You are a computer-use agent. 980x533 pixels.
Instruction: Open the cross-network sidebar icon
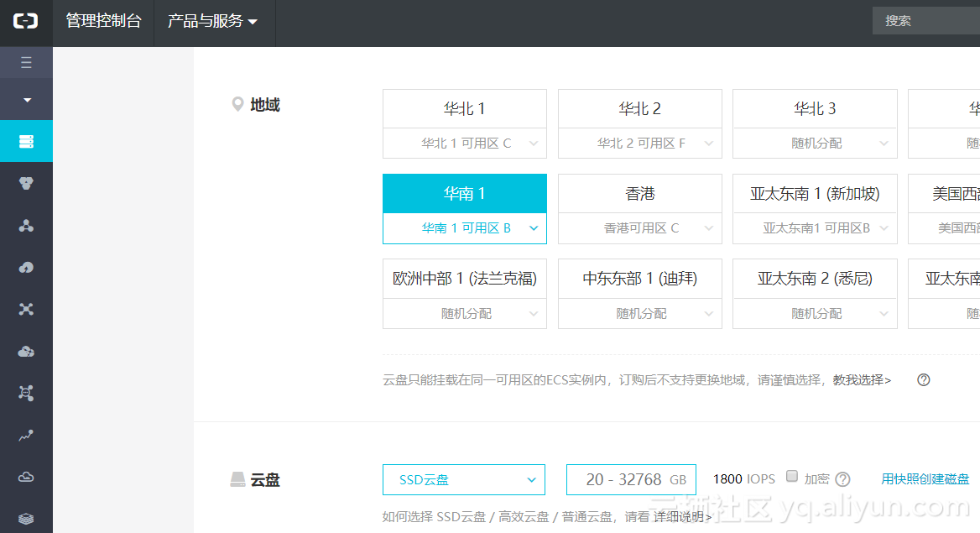[26, 309]
